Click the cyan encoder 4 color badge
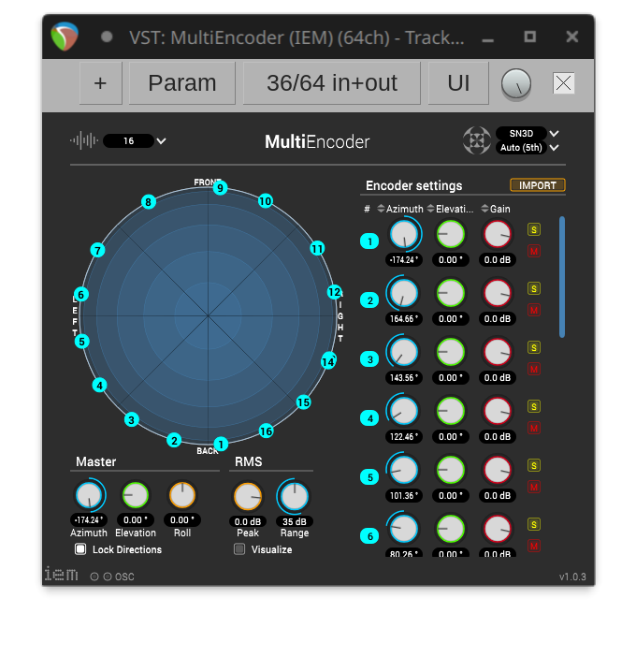The width and height of the screenshot is (636, 672). pyautogui.click(x=369, y=418)
